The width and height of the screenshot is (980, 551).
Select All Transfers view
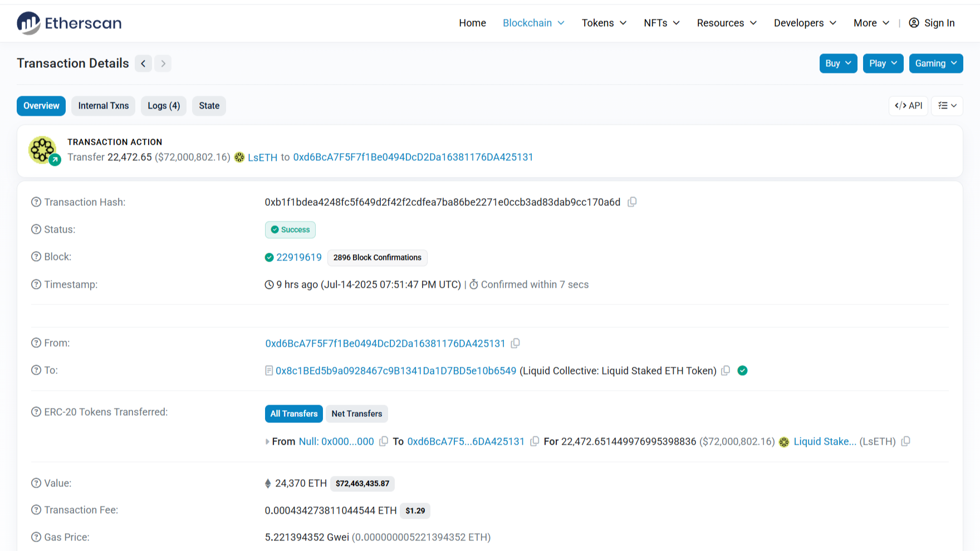tap(294, 414)
